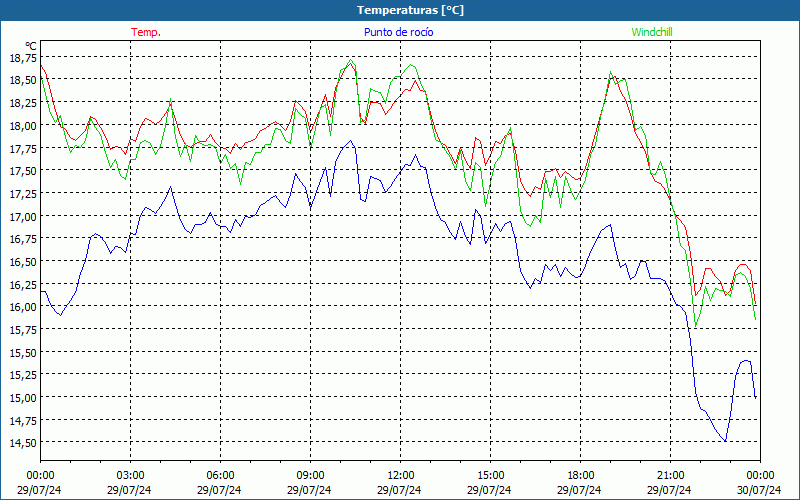Click the 16,75 y-axis value
Screen dimensions: 800x500
23,239
